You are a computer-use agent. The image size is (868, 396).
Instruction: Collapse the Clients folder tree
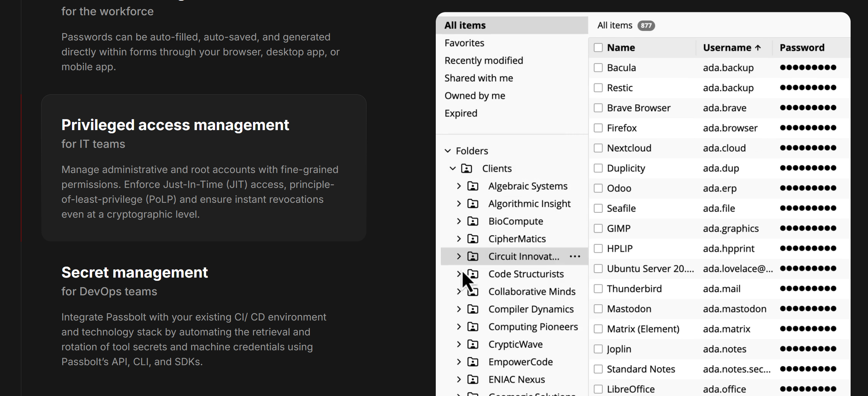tap(453, 168)
